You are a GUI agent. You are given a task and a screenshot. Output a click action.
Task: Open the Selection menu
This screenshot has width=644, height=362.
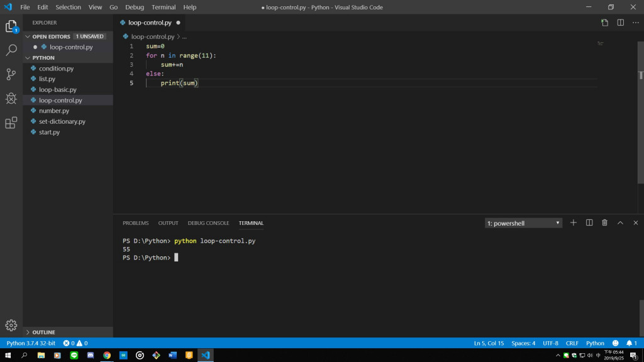[x=68, y=7]
